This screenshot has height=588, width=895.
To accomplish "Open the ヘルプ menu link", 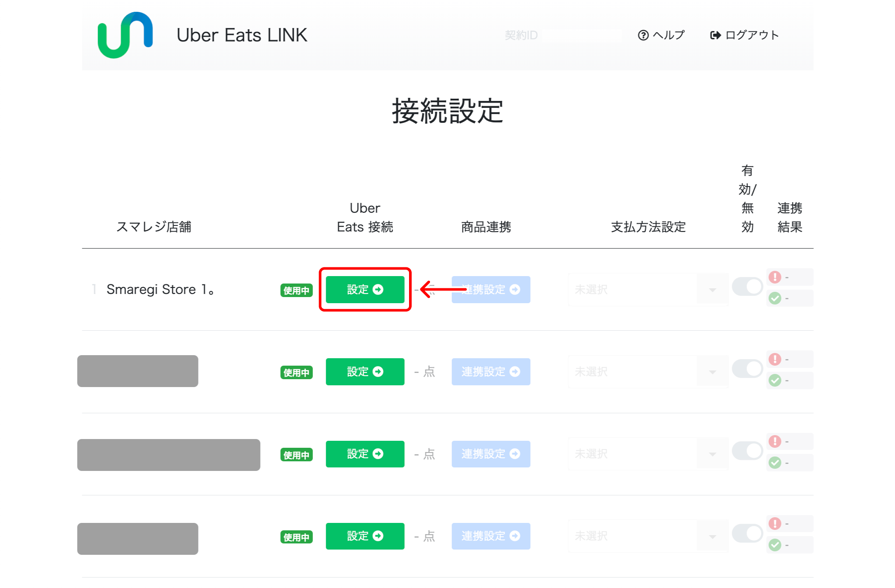I will [x=668, y=35].
